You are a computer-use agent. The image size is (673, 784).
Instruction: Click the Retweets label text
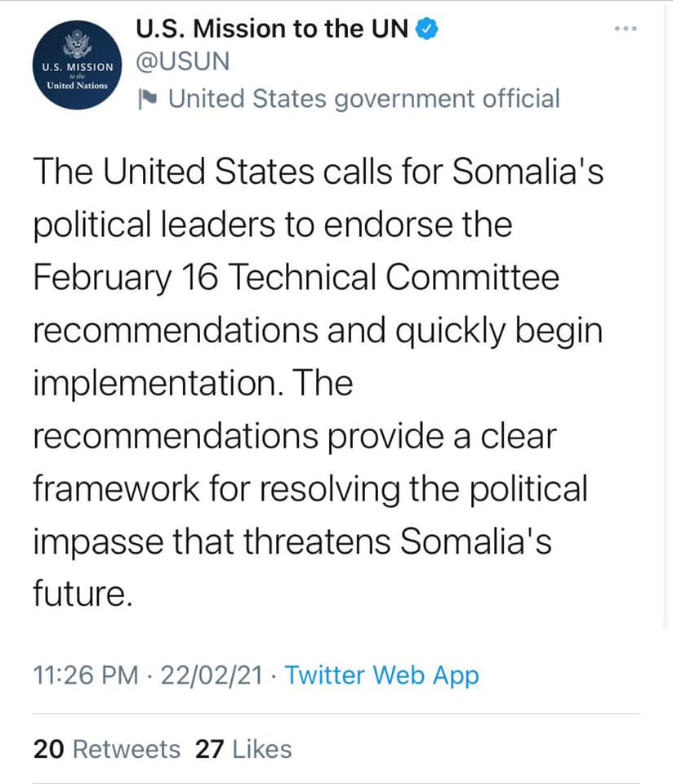click(x=127, y=749)
